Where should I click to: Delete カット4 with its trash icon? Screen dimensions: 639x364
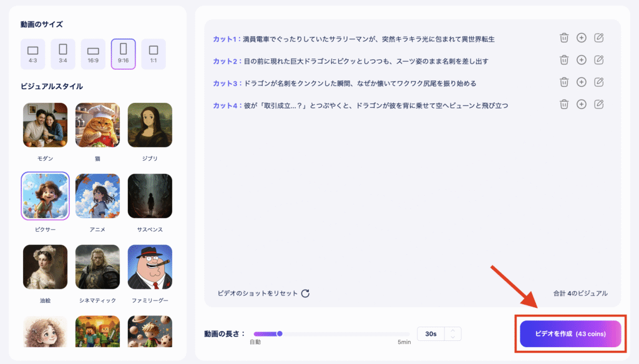563,105
